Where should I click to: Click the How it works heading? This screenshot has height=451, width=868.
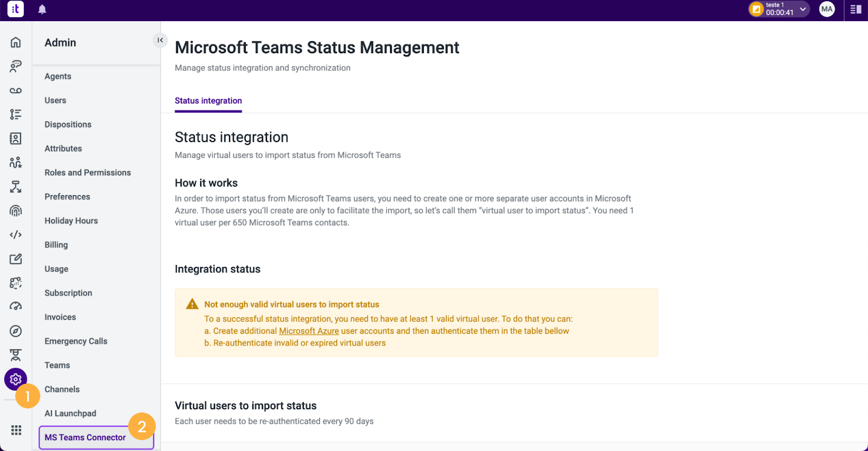click(206, 183)
